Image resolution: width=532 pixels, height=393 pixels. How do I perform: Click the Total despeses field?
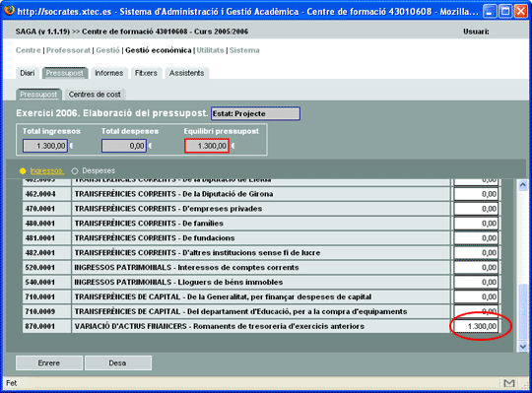(x=124, y=146)
